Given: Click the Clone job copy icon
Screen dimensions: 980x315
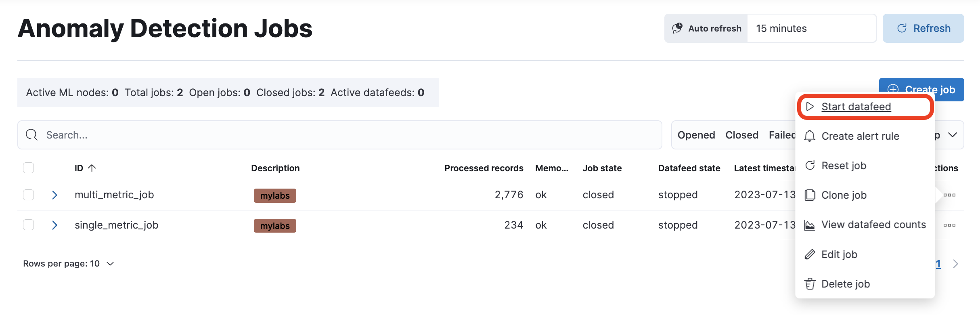Looking at the screenshot, I should click(810, 195).
